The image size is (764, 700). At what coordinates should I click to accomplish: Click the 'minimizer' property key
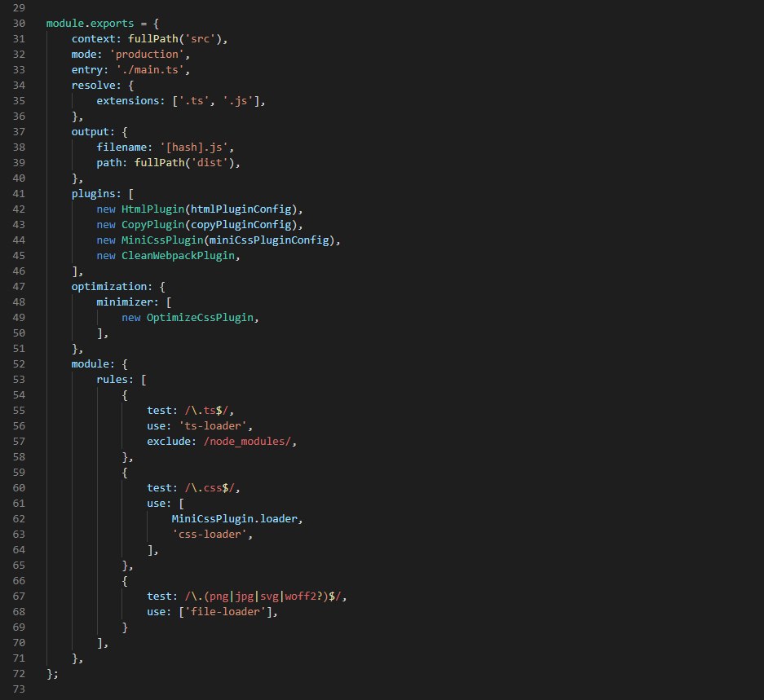click(x=124, y=302)
